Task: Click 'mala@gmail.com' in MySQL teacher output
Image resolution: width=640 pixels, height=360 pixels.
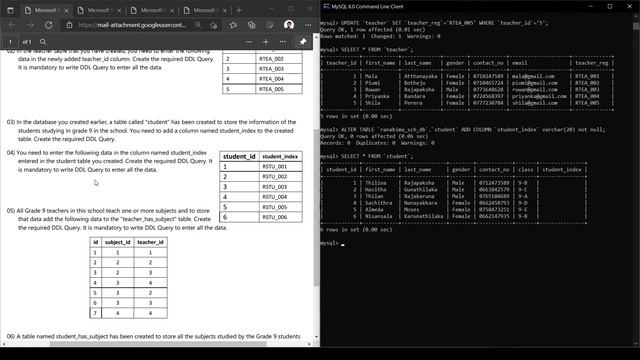Action: pos(533,76)
